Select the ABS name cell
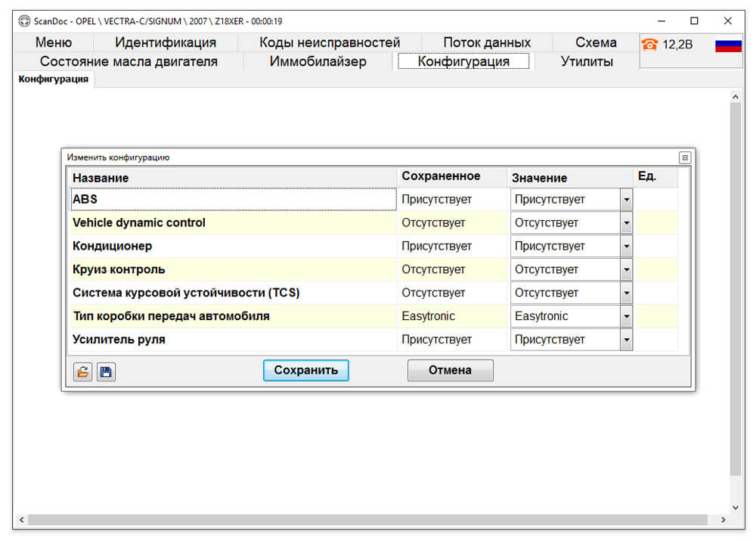 (234, 199)
